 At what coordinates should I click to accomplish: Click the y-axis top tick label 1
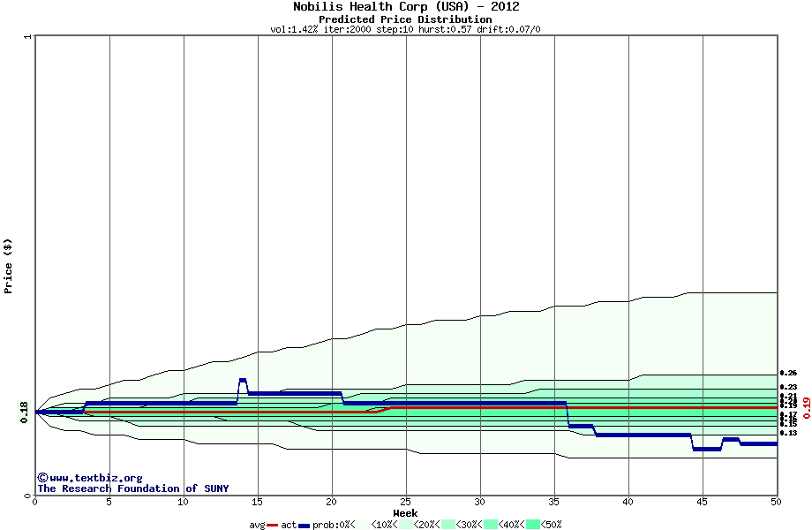[27, 37]
